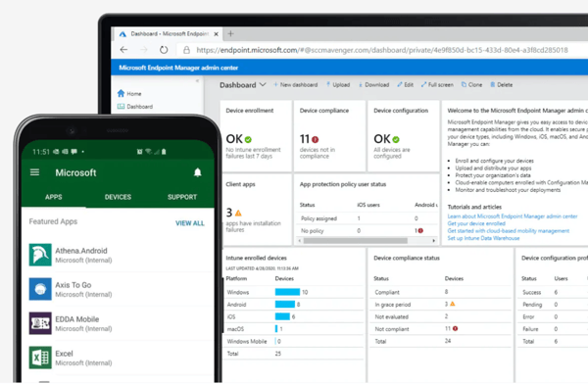Click red icon in Not compliant row
588x384 pixels.
pyautogui.click(x=456, y=328)
